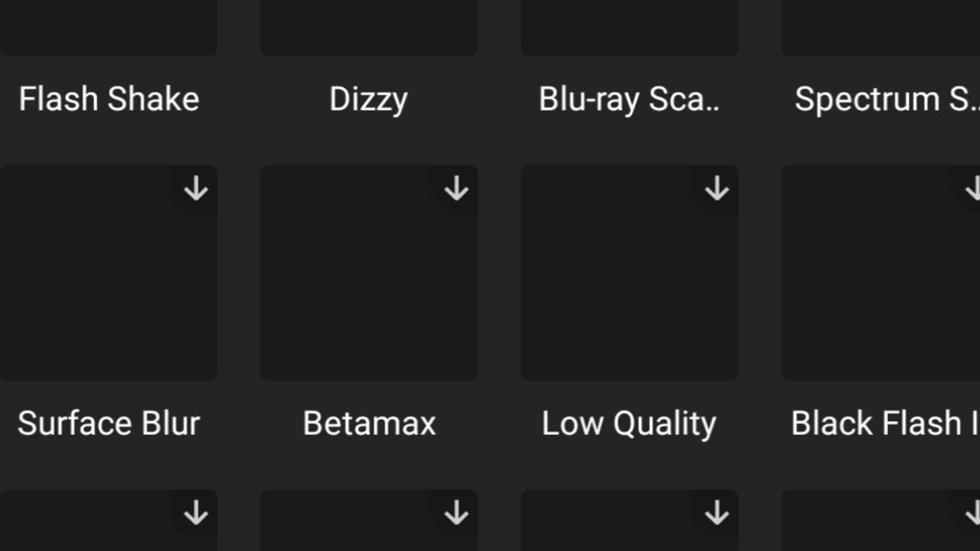Viewport: 980px width, 551px height.
Task: Open the thumbnail above Dizzy label
Action: point(369,28)
